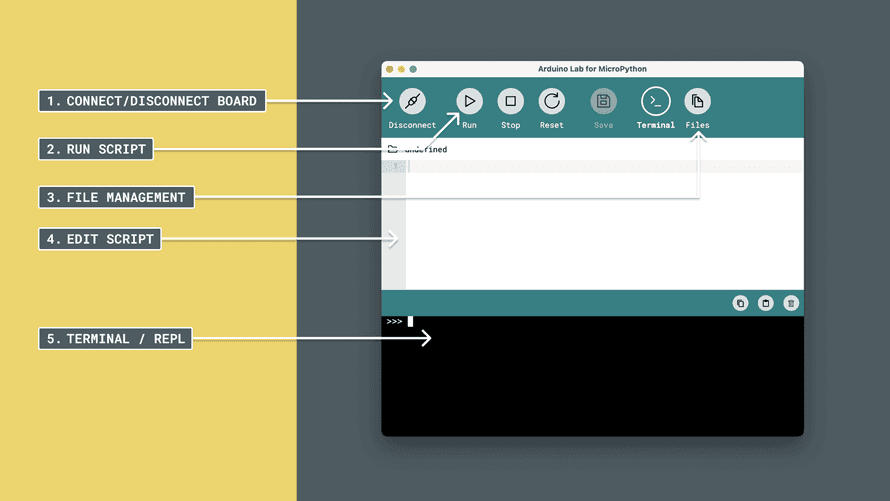890x501 pixels.
Task: Click the Disconnect board icon
Action: [413, 102]
